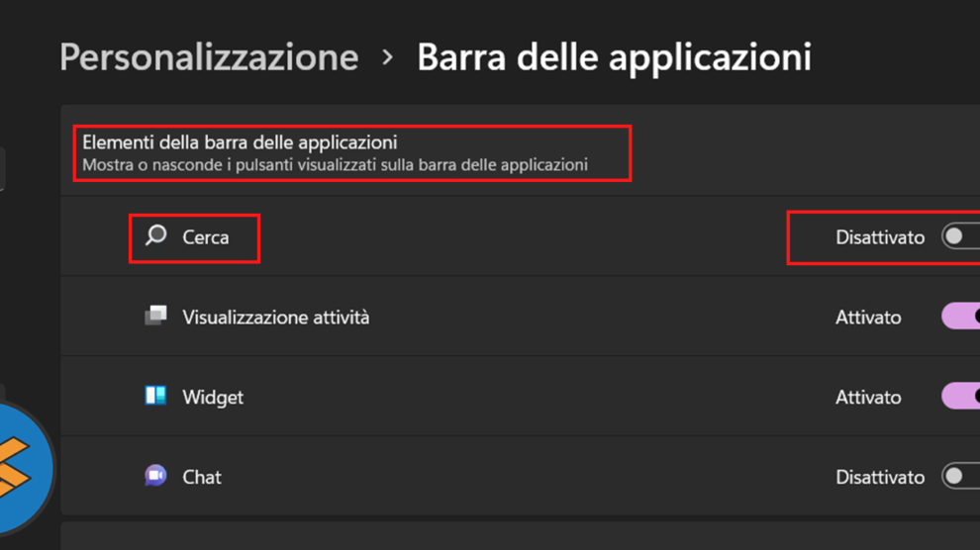The height and width of the screenshot is (550, 980).
Task: Click the Widget row label
Action: coord(213,397)
